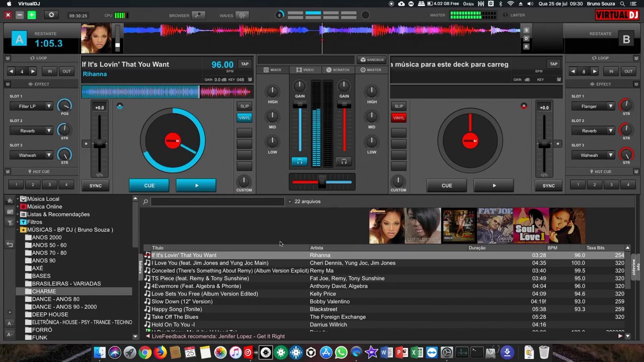Switch to the MASTER tab
The image size is (644, 362).
[x=371, y=70]
